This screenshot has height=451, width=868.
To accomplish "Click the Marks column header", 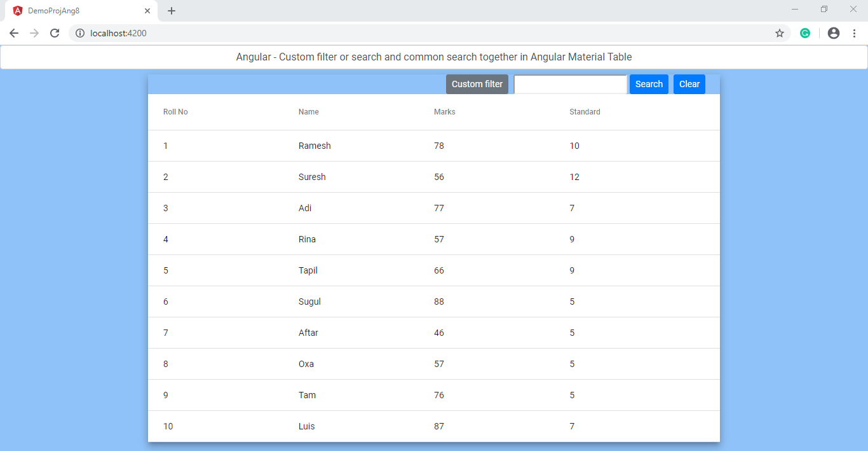I will [x=444, y=111].
